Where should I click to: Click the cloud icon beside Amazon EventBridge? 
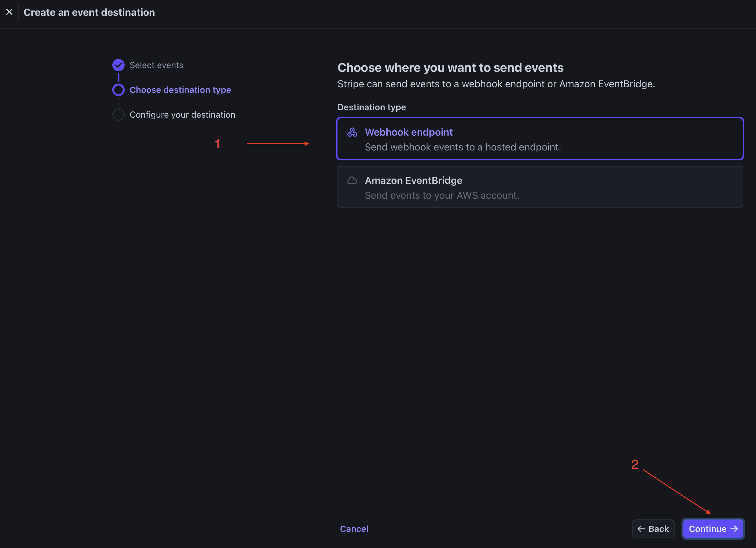click(352, 180)
